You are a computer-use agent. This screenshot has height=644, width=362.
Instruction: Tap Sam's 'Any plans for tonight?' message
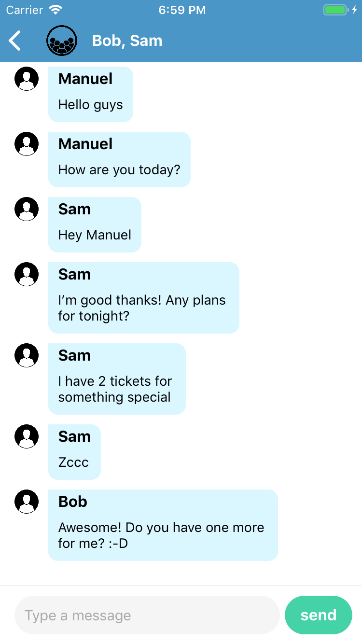click(143, 298)
